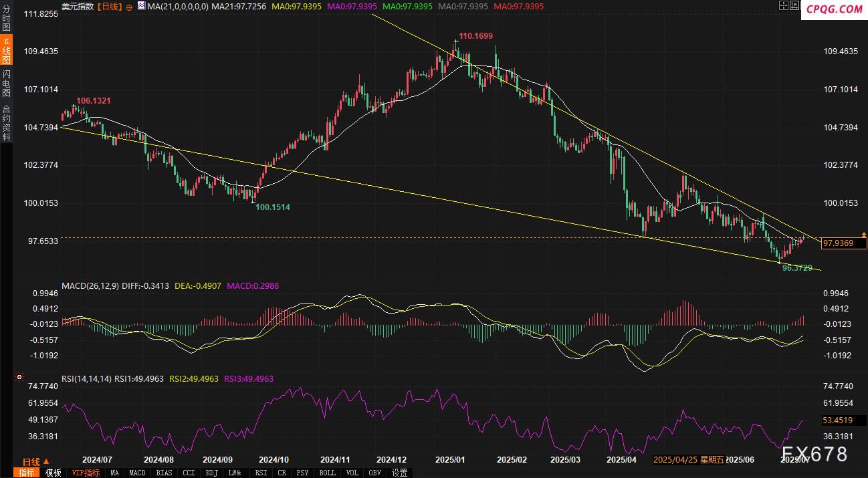Click the red sun icon beside RSI panel
The width and height of the screenshot is (868, 478).
point(55,379)
